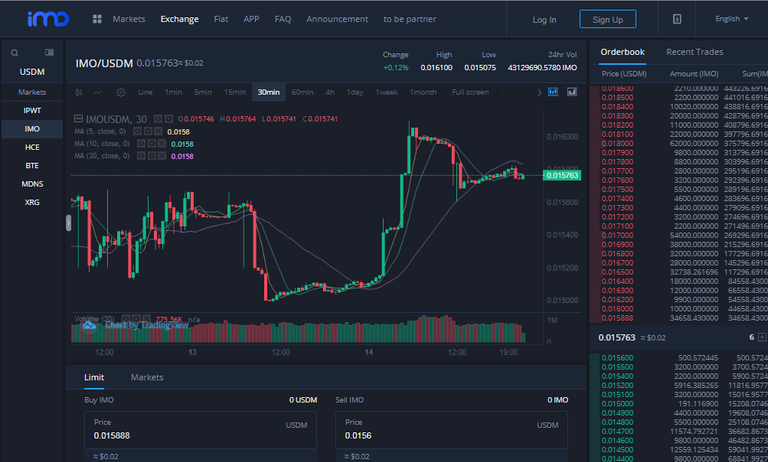Switch to the Orderbook tab
This screenshot has width=768, height=462.
[623, 52]
